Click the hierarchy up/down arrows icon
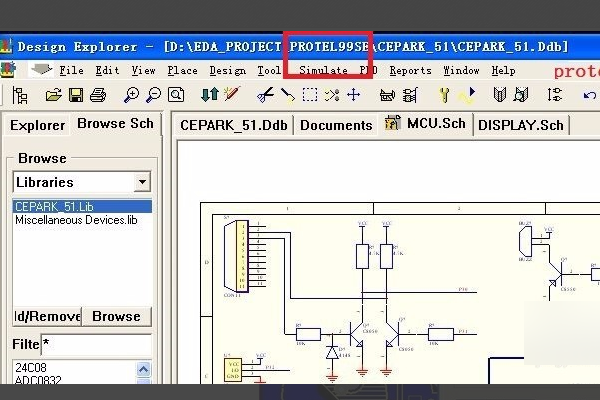Image resolution: width=600 pixels, height=400 pixels. point(210,95)
